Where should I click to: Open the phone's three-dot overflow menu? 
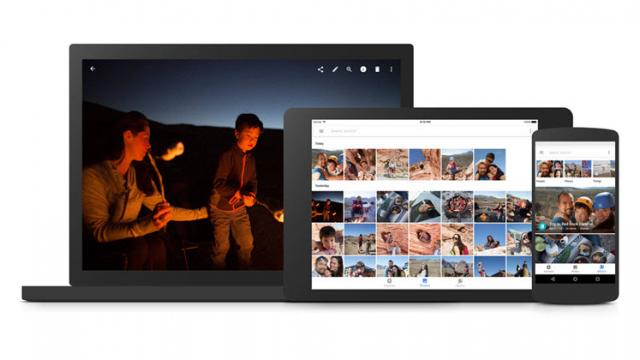[x=609, y=152]
